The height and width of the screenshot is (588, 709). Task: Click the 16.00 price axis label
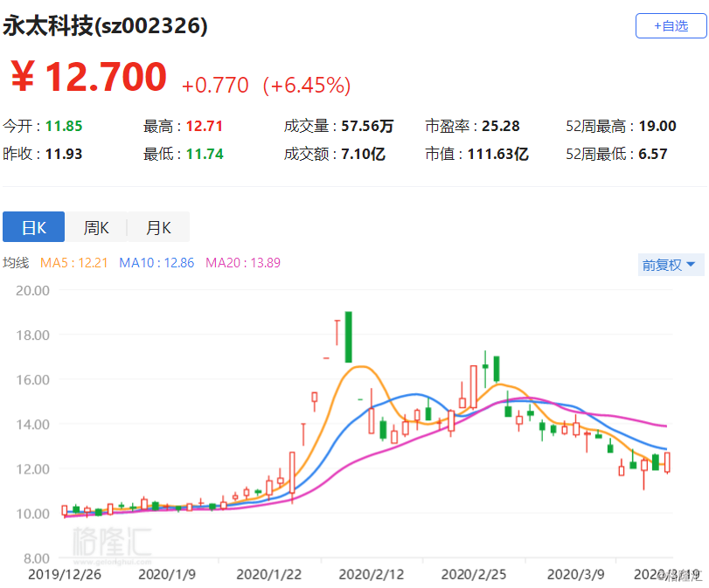(x=32, y=380)
